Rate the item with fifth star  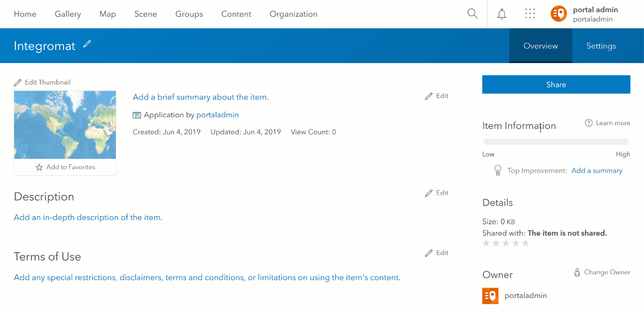click(525, 243)
